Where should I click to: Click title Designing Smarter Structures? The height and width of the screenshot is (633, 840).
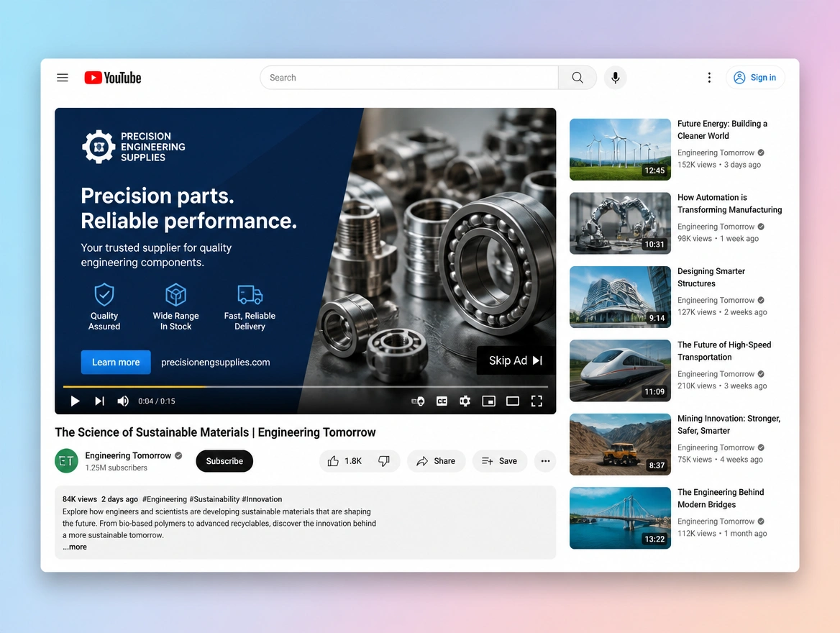point(711,277)
